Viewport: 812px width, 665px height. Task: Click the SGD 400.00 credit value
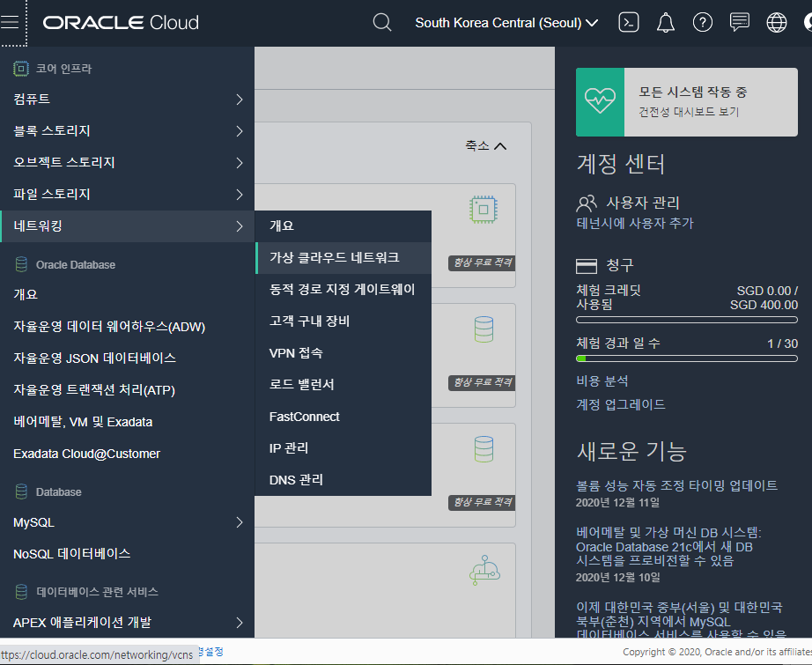pos(764,305)
